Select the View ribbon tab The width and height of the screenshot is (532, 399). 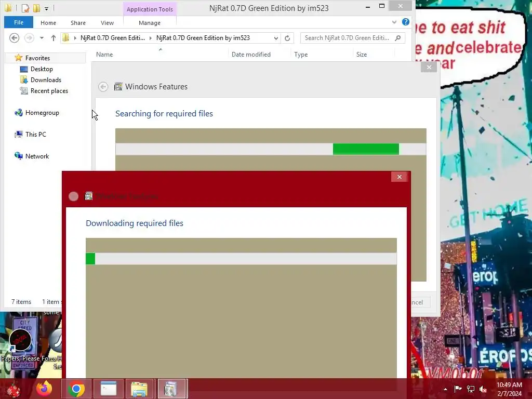[107, 23]
